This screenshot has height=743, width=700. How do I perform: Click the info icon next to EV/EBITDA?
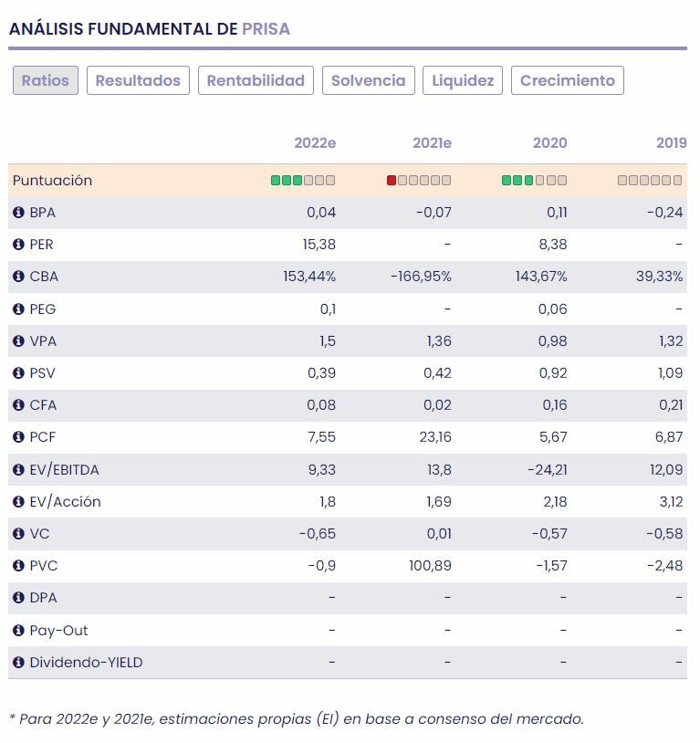click(18, 470)
